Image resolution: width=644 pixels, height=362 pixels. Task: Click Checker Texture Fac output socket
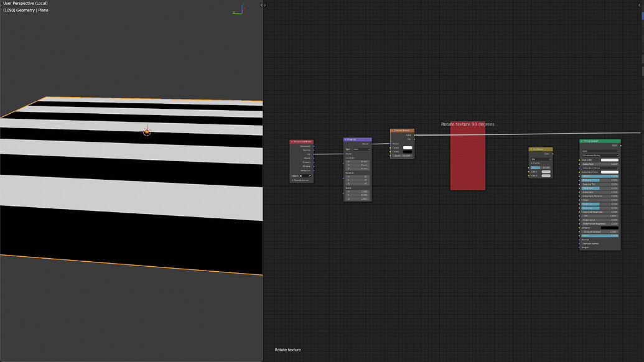coord(414,139)
